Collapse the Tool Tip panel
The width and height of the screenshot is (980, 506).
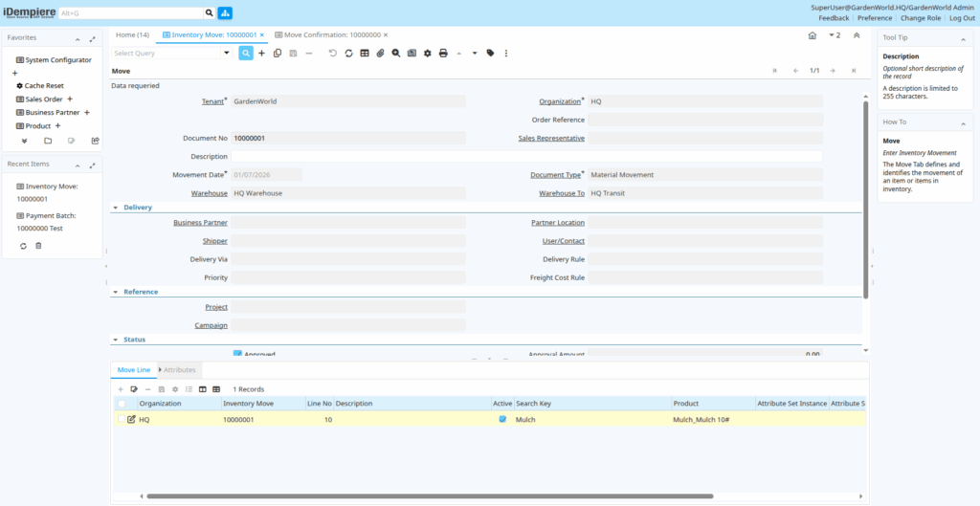[x=963, y=38]
